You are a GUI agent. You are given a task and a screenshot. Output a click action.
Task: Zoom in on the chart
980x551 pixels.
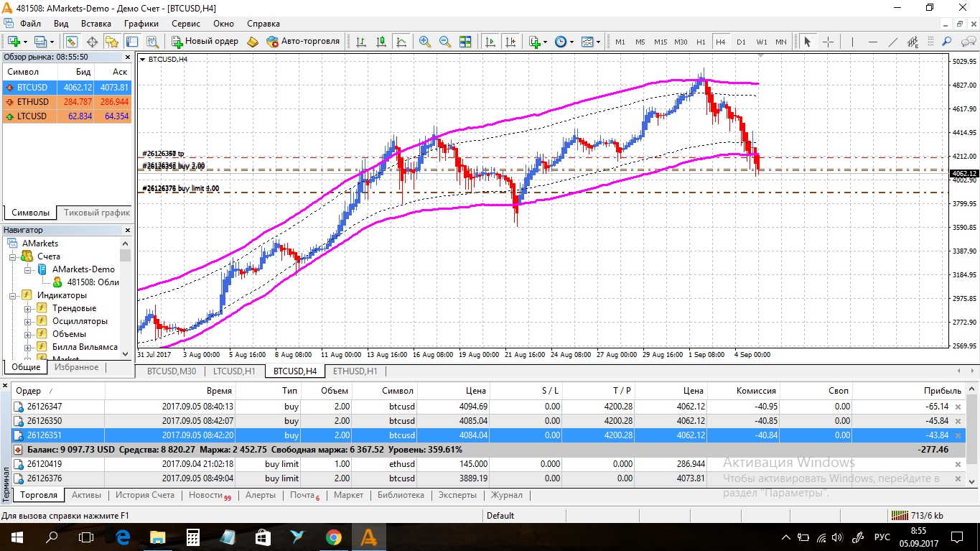click(425, 42)
